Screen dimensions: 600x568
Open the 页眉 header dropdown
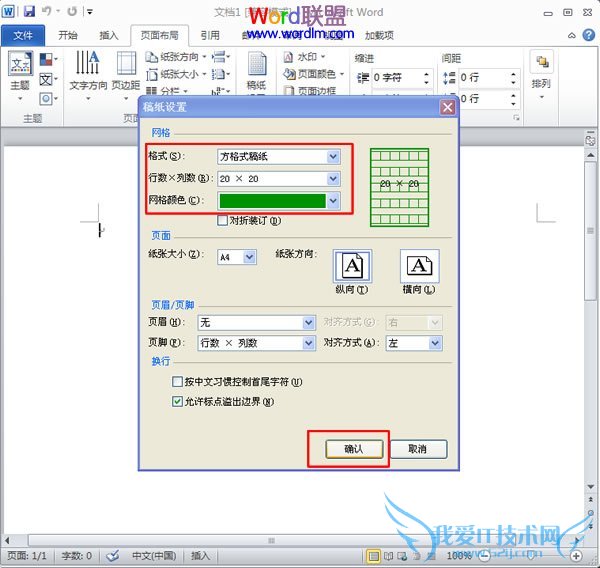309,323
